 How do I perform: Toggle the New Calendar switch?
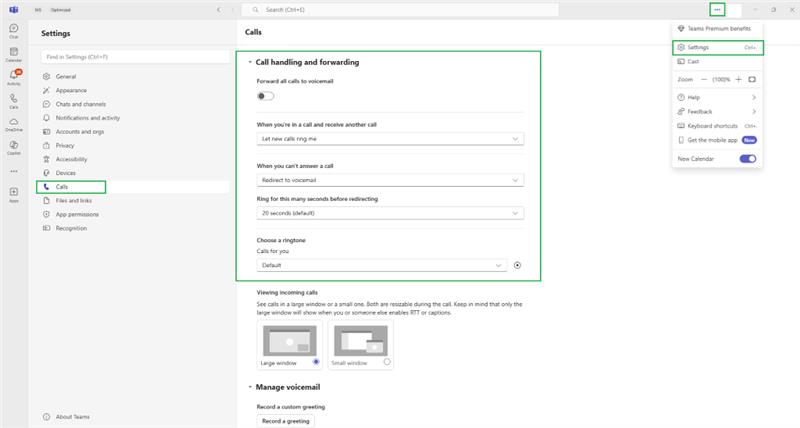tap(748, 159)
